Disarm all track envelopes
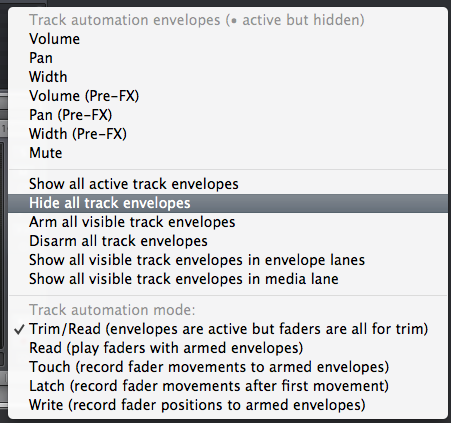Image resolution: width=451 pixels, height=423 pixels. pyautogui.click(x=228, y=241)
